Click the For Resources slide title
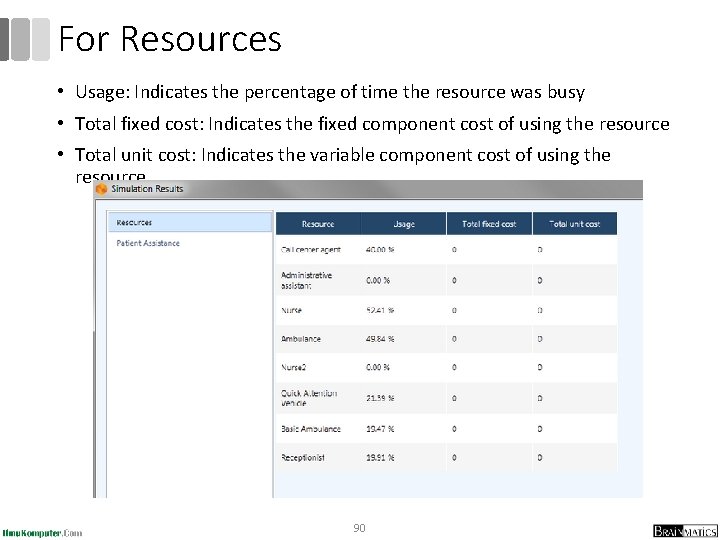Image resolution: width=720 pixels, height=540 pixels. [x=170, y=39]
